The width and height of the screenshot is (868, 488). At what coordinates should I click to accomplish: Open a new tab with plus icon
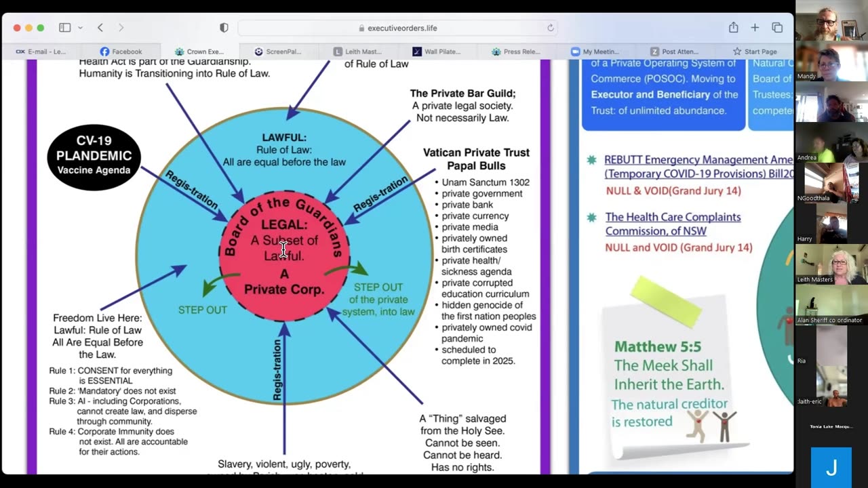[x=755, y=28]
